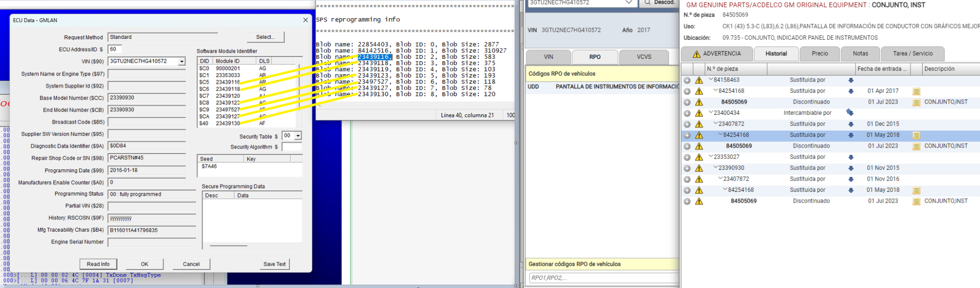This screenshot has height=288, width=980.
Task: Click the Security Algorithm input field
Action: pos(292,147)
